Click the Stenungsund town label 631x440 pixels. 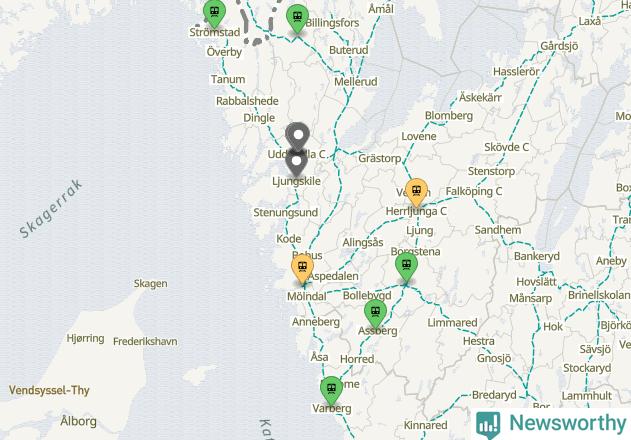pyautogui.click(x=285, y=212)
